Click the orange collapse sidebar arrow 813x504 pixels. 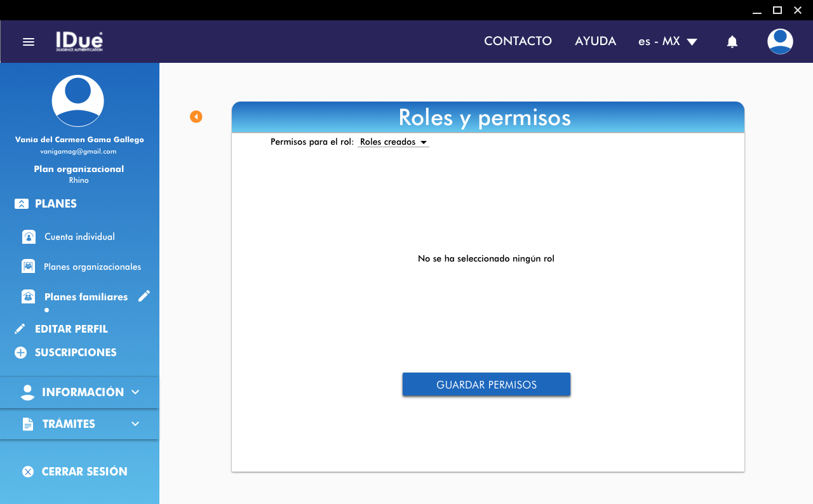point(196,117)
